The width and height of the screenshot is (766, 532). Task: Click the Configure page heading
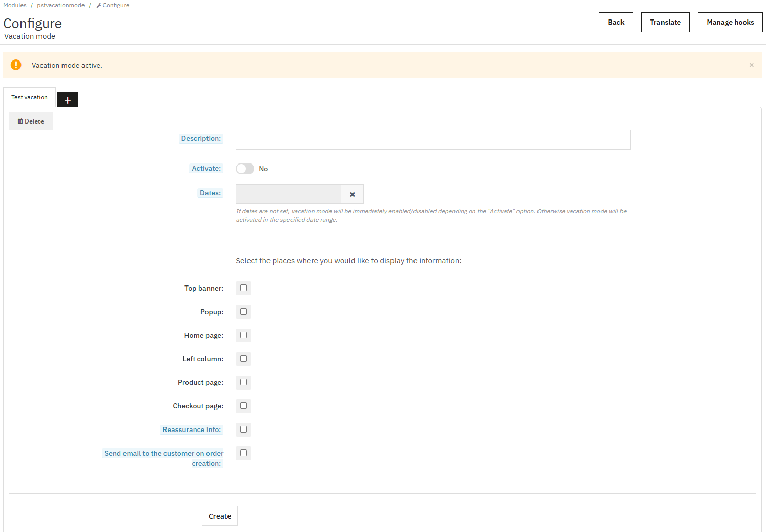pyautogui.click(x=33, y=24)
